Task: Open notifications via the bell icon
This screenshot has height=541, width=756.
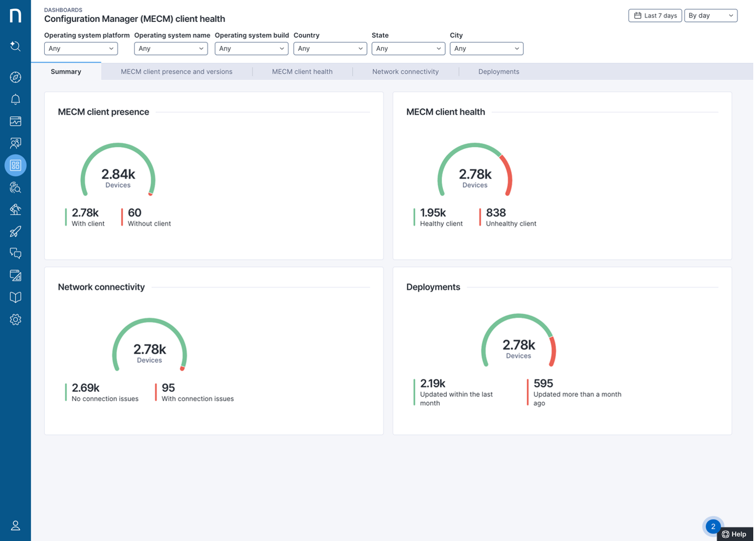Action: click(x=15, y=99)
